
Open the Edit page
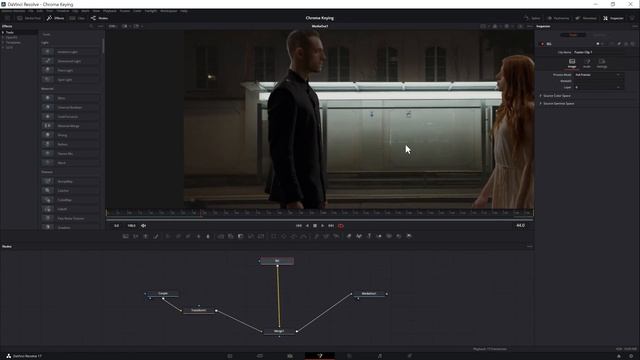click(x=290, y=356)
